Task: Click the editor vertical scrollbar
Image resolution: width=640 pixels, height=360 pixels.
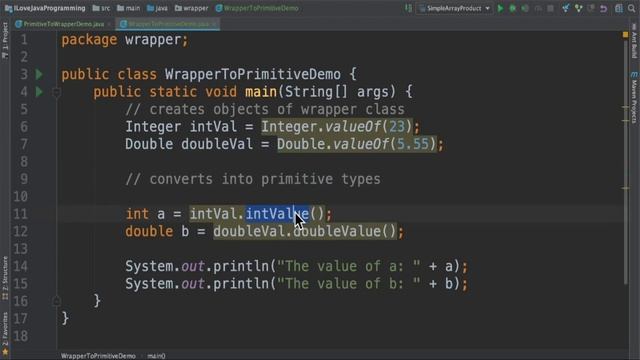Action: tap(626, 161)
